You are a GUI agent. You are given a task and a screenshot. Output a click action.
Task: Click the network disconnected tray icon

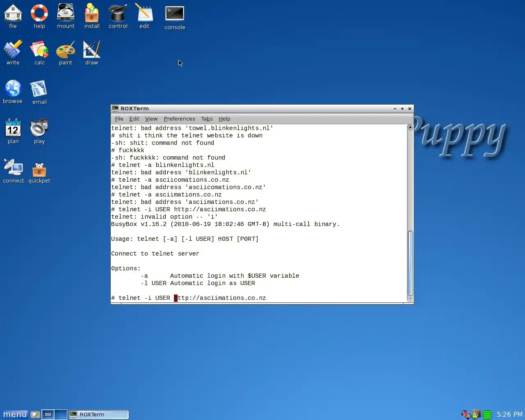click(466, 414)
